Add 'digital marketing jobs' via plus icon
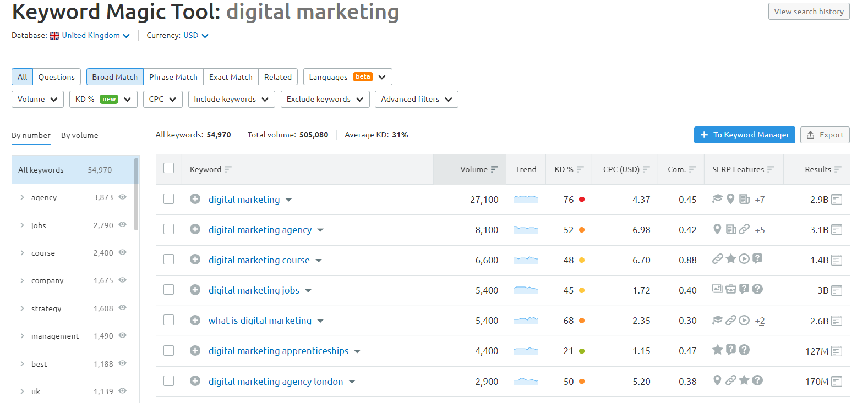 (195, 290)
